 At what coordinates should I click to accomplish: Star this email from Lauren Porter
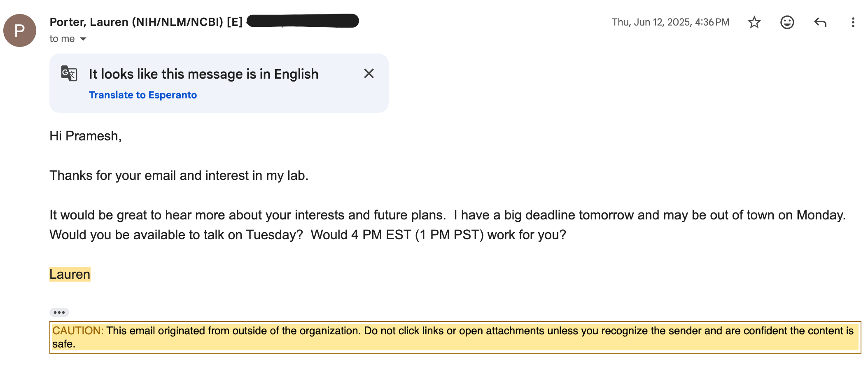coord(754,22)
